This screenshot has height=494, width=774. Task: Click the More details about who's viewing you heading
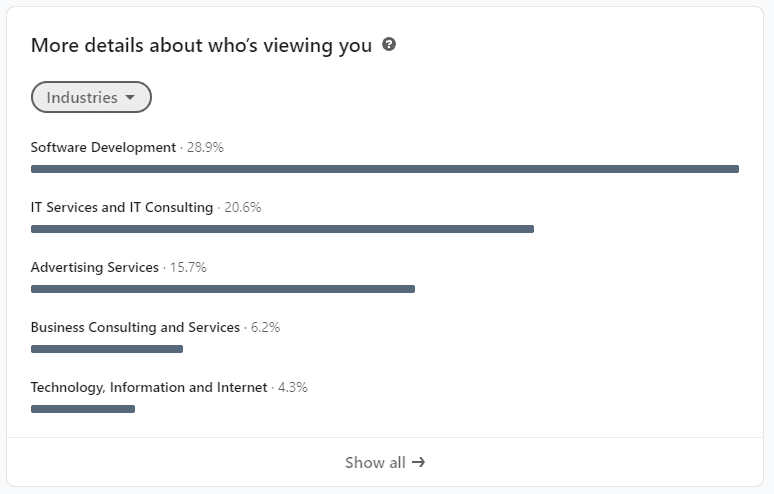(x=201, y=45)
